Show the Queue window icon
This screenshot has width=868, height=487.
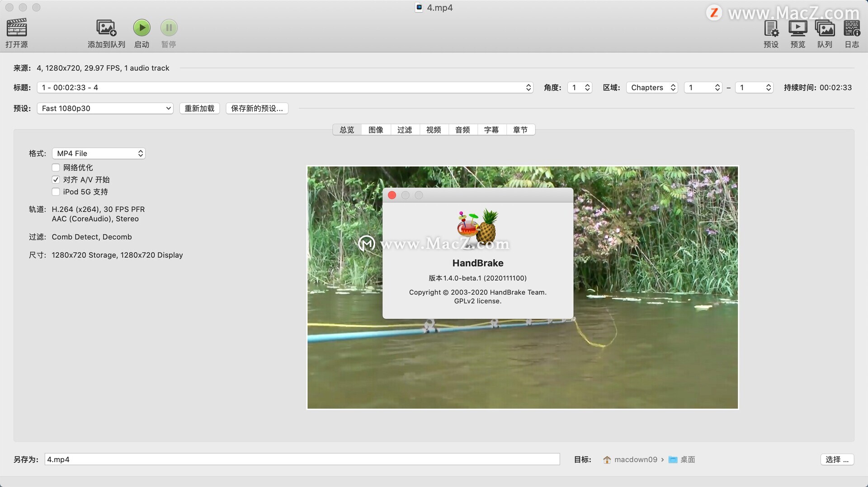coord(825,28)
